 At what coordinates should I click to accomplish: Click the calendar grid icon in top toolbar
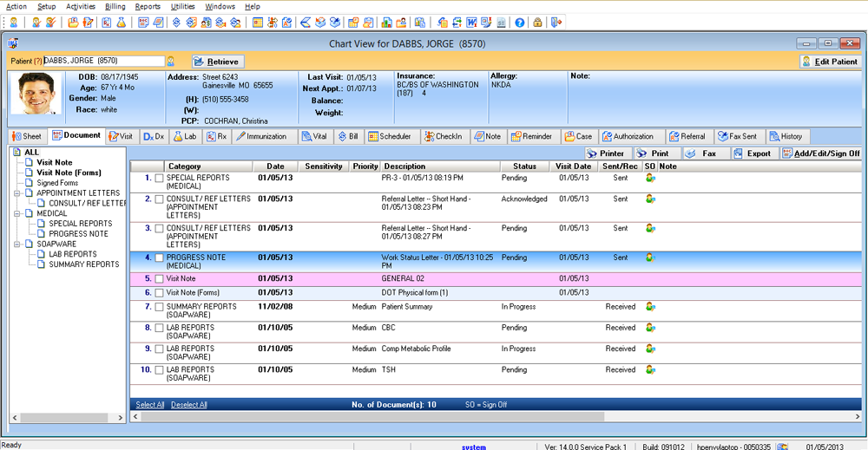pos(258,23)
